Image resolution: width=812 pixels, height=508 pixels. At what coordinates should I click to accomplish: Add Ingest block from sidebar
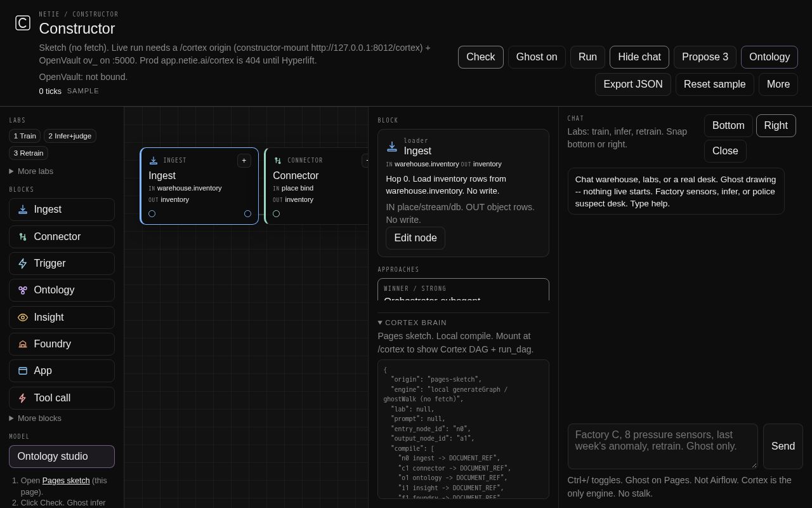point(62,210)
